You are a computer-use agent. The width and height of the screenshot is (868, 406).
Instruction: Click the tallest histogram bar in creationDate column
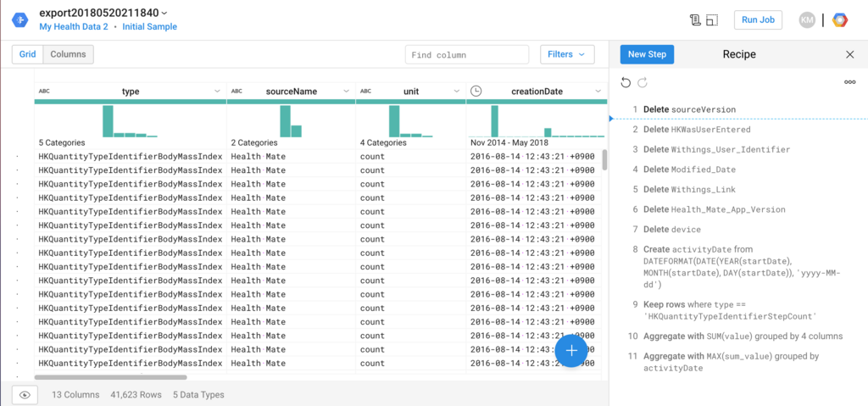(494, 120)
